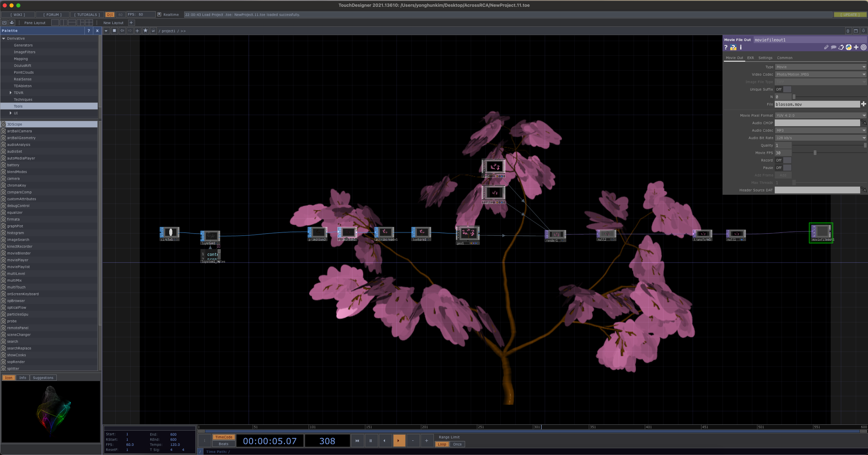Open the WIKI link button

point(18,15)
